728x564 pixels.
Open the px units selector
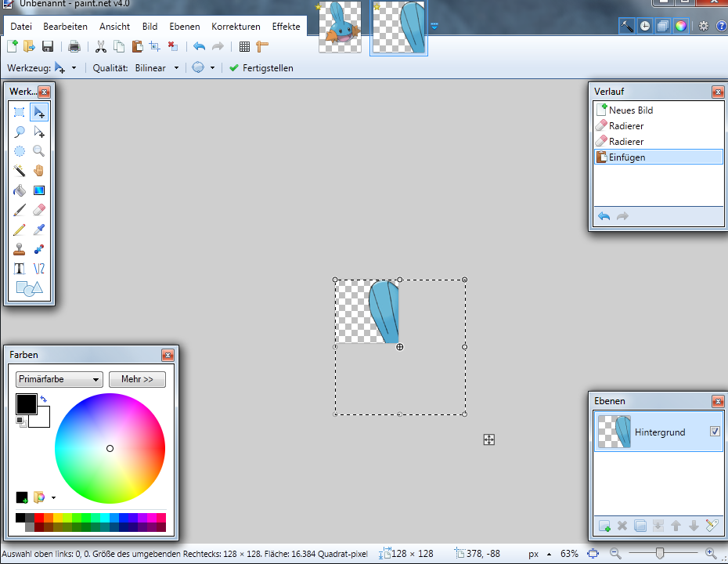(x=539, y=554)
